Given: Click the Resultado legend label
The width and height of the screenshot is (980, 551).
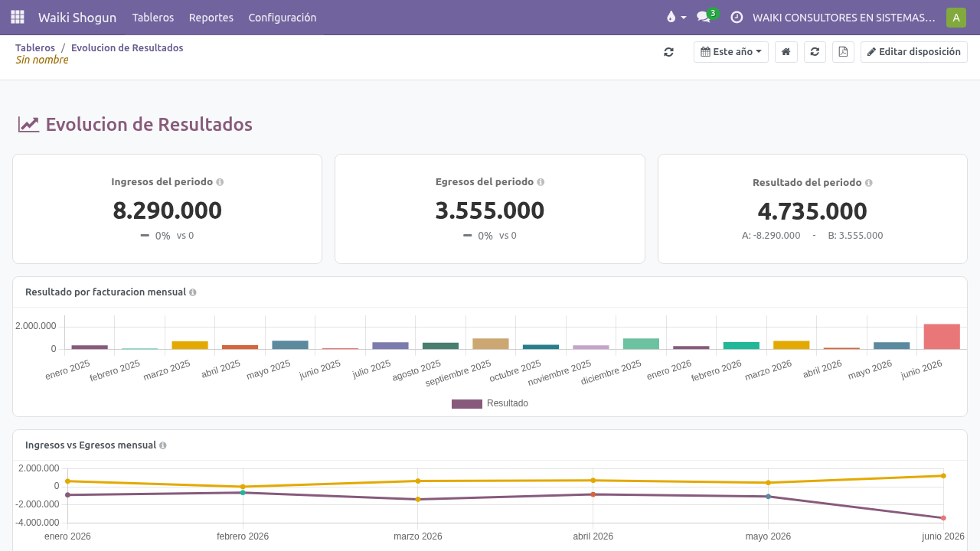Looking at the screenshot, I should tap(508, 403).
